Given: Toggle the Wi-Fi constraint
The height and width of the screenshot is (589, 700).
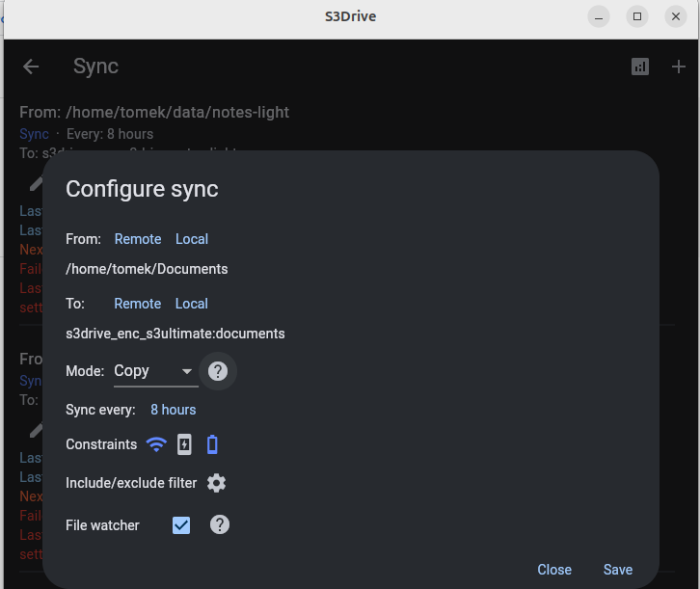Looking at the screenshot, I should [x=155, y=444].
